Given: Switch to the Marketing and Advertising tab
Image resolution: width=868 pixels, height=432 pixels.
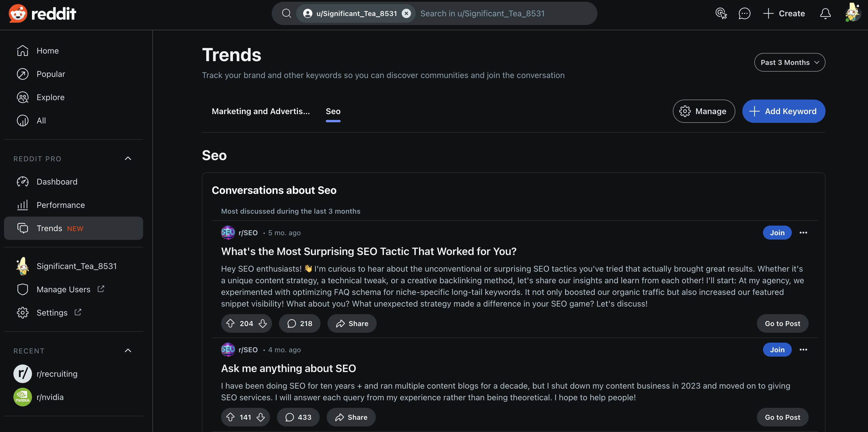Looking at the screenshot, I should point(261,111).
